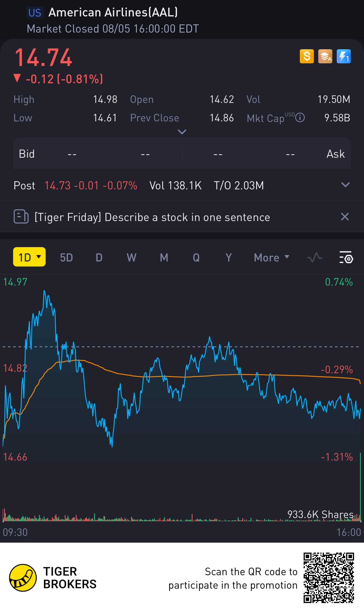Open the Tiger Friday describe-a-stock link
Image resolution: width=364 pixels, height=613 pixels.
(152, 217)
